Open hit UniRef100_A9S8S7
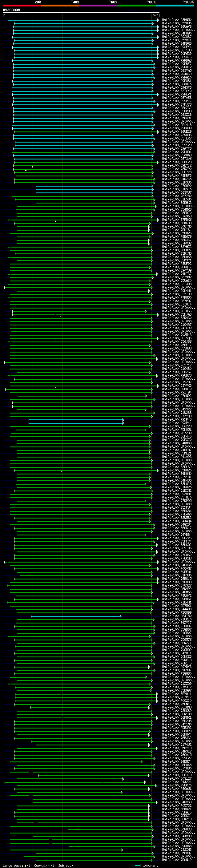This screenshot has height=868, width=197. click(177, 37)
